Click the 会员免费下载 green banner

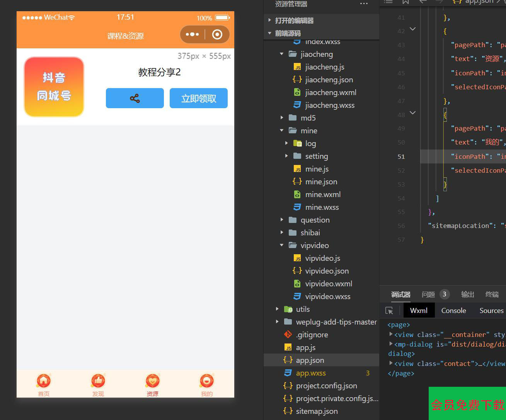(467, 403)
